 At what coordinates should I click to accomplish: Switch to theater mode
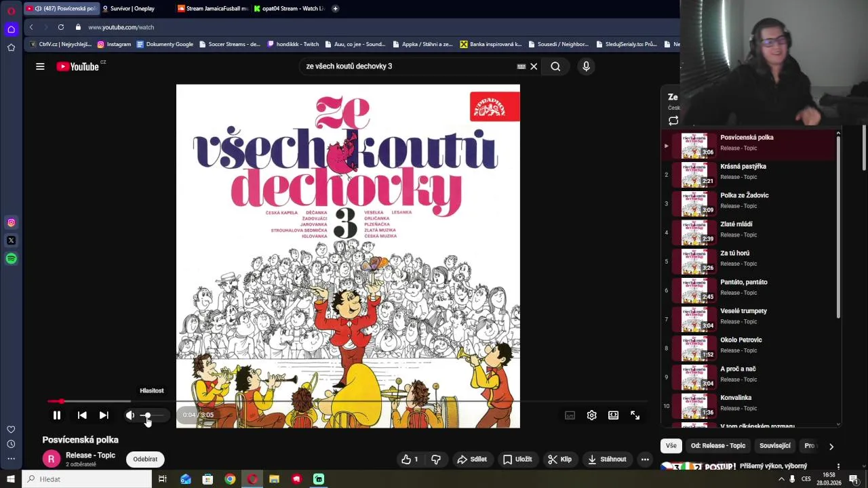613,415
